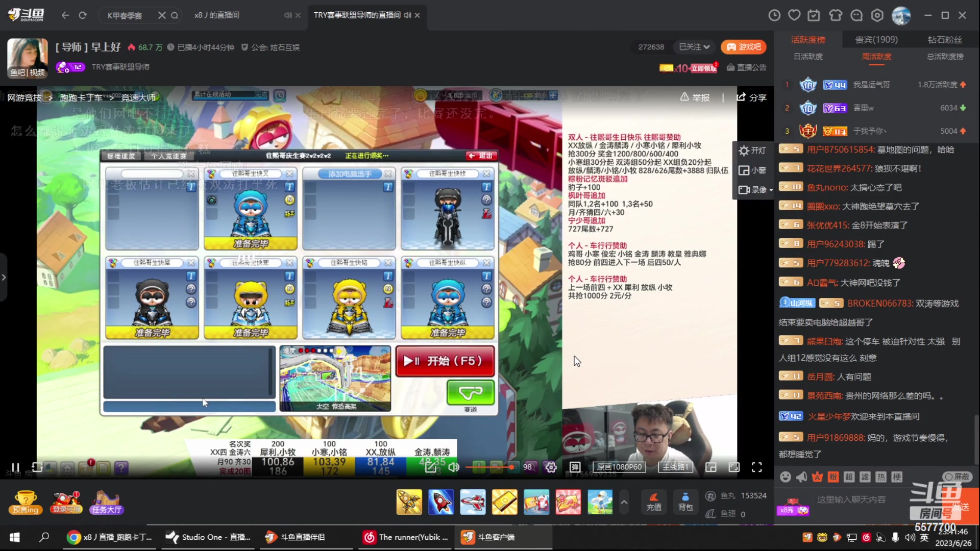Switch to web-fullscreen player mode
The image size is (980, 551).
[x=734, y=467]
